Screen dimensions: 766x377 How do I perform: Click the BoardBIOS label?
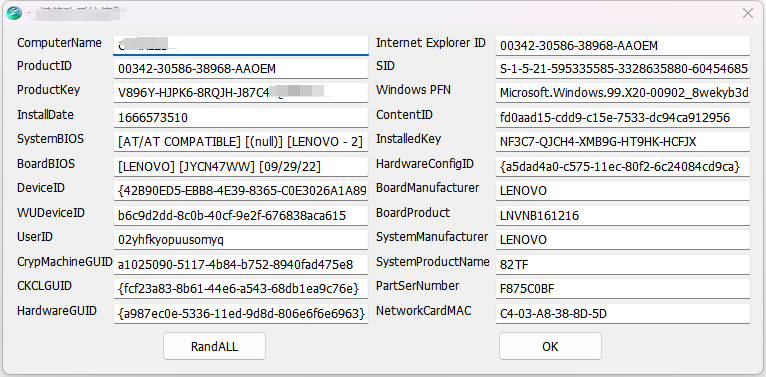coord(46,164)
